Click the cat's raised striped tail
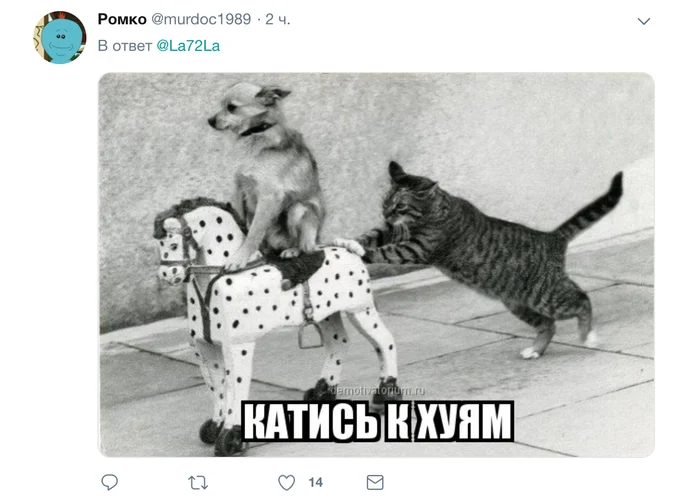The height and width of the screenshot is (500, 685). point(594,205)
